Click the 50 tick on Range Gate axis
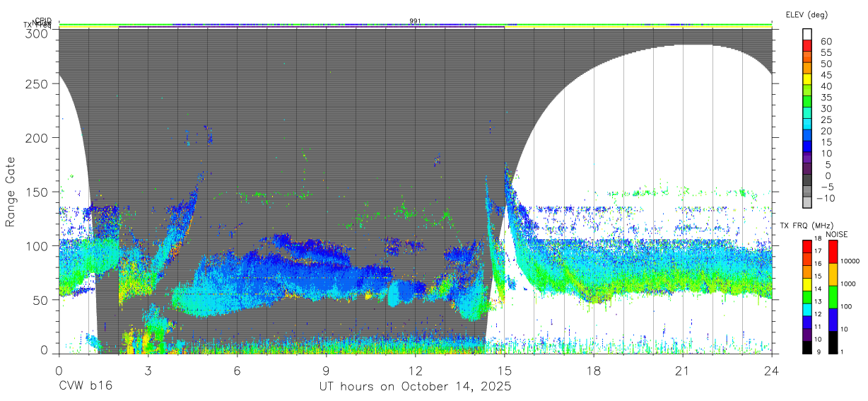 pyautogui.click(x=41, y=300)
